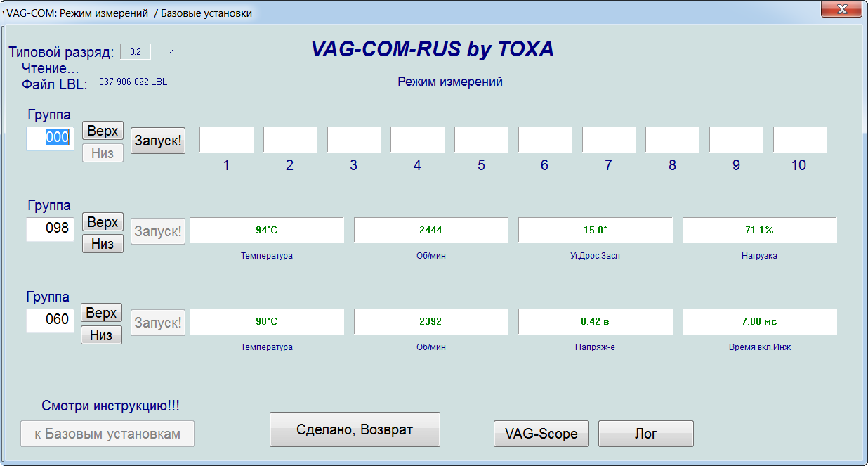Screen dimensions: 868x466
Task: Increase group 098 with Верх button
Action: 103,222
